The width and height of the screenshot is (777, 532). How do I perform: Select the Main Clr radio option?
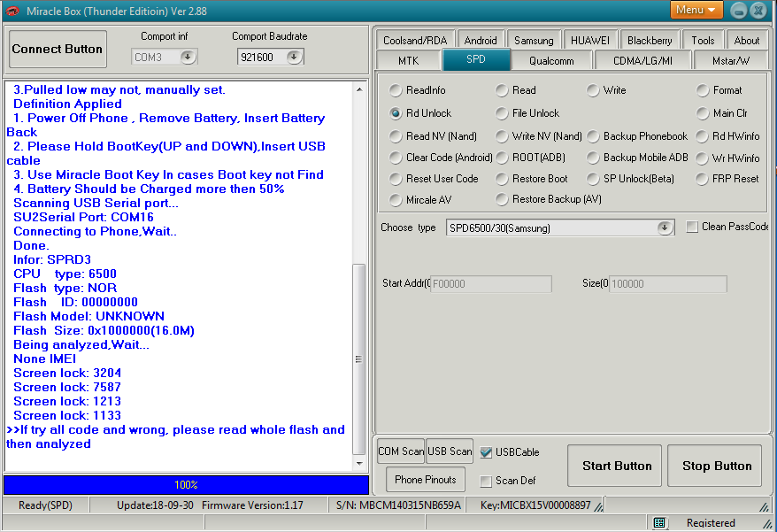click(721, 113)
